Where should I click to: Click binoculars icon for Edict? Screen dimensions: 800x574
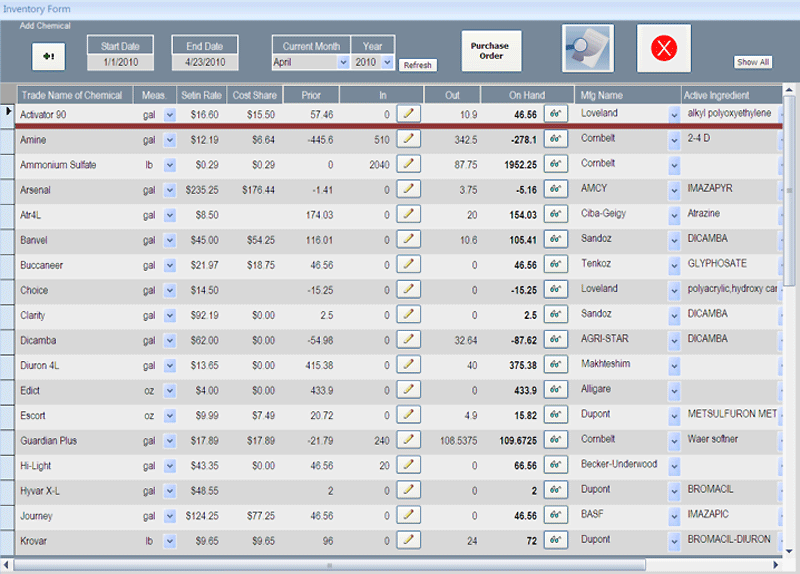pos(556,389)
